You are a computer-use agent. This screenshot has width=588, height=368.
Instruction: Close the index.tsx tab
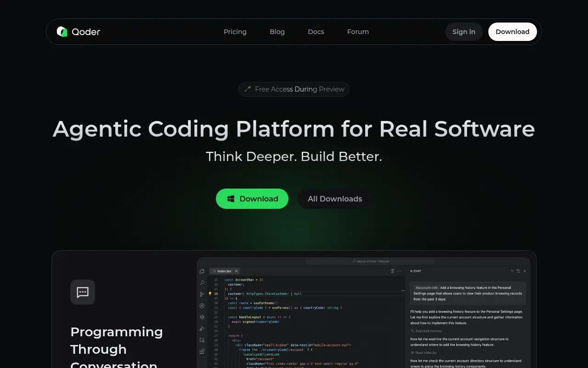point(236,271)
